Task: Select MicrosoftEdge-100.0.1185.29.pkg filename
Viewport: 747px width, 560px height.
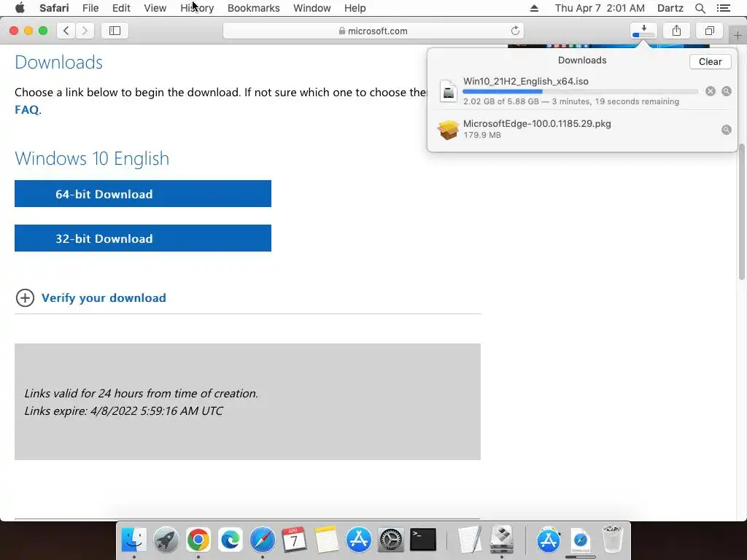Action: pyautogui.click(x=537, y=124)
